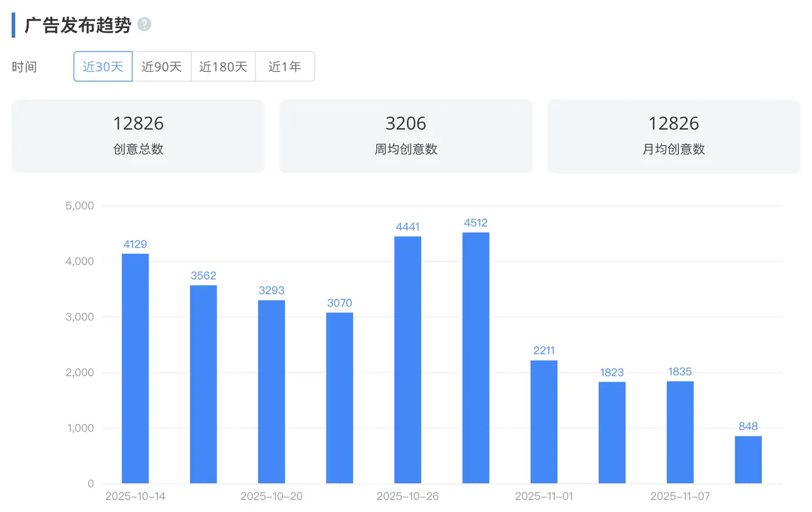Image resolution: width=812 pixels, height=512 pixels.
Task: Click the bar labeled 4441
Action: 408,360
